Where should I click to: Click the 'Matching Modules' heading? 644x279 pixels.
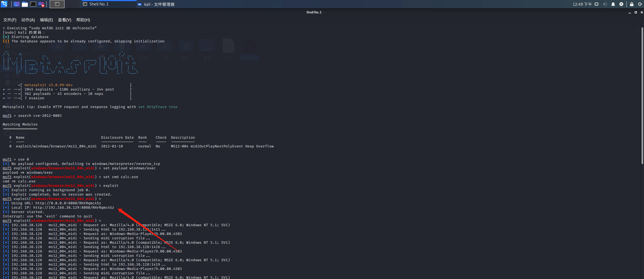(x=20, y=124)
